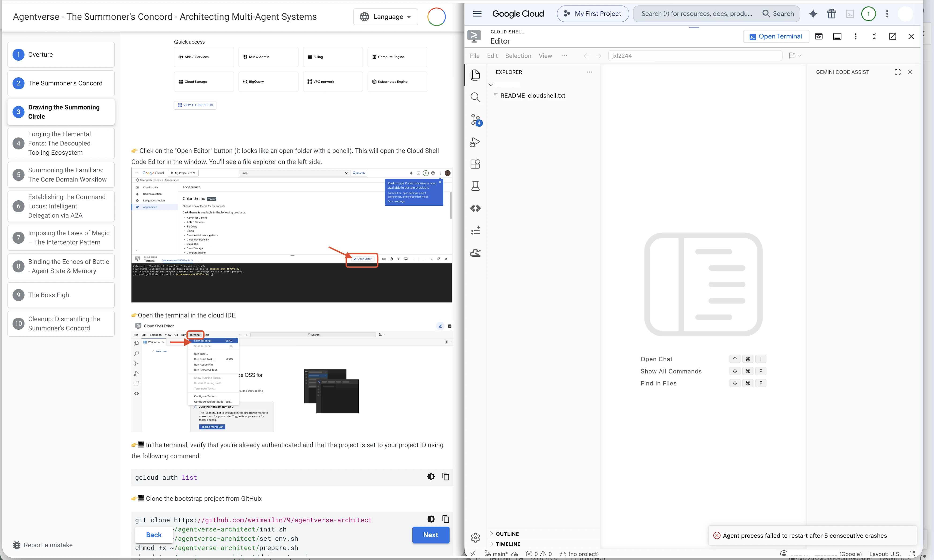Image resolution: width=934 pixels, height=560 pixels.
Task: Go to step 2 The Summoner's Concord
Action: [61, 83]
